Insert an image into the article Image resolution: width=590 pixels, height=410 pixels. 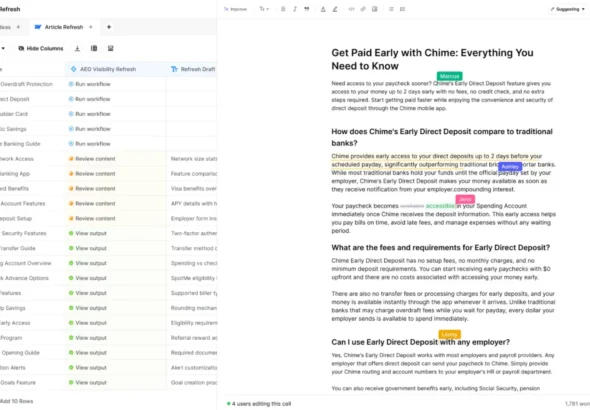374,9
